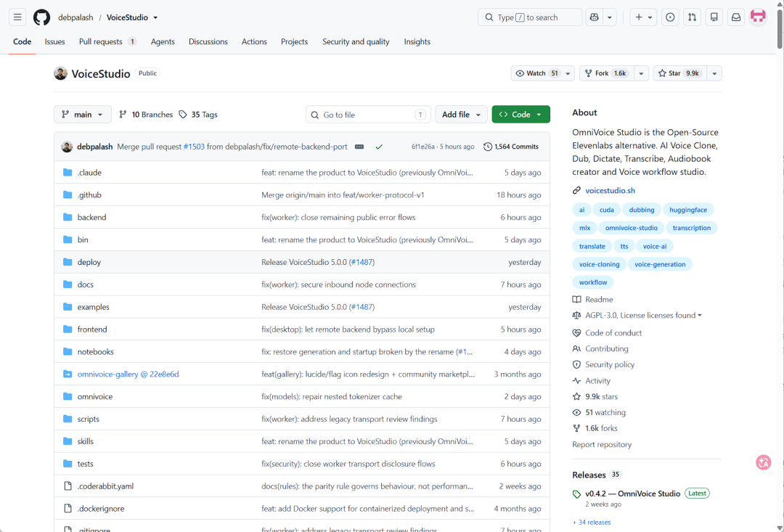Expand the commit message ellipsis icon
Screen dimensions: 784x532
(x=359, y=147)
